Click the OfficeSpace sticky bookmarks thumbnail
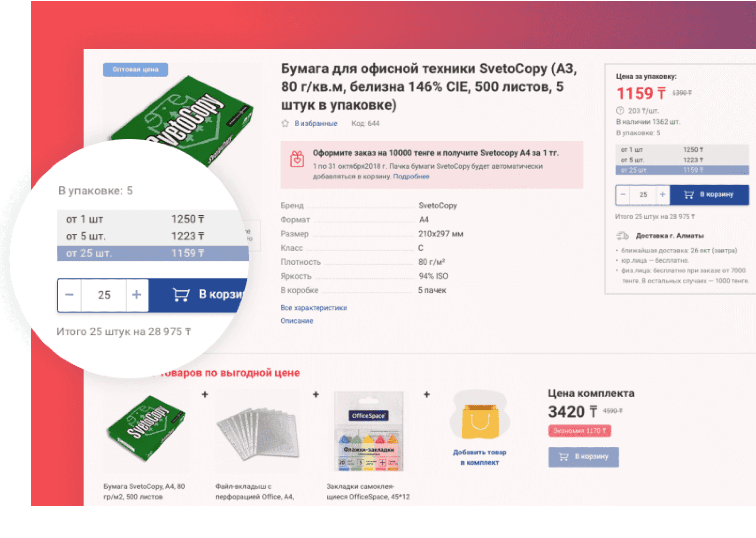Image resolution: width=756 pixels, height=538 pixels. (x=368, y=431)
